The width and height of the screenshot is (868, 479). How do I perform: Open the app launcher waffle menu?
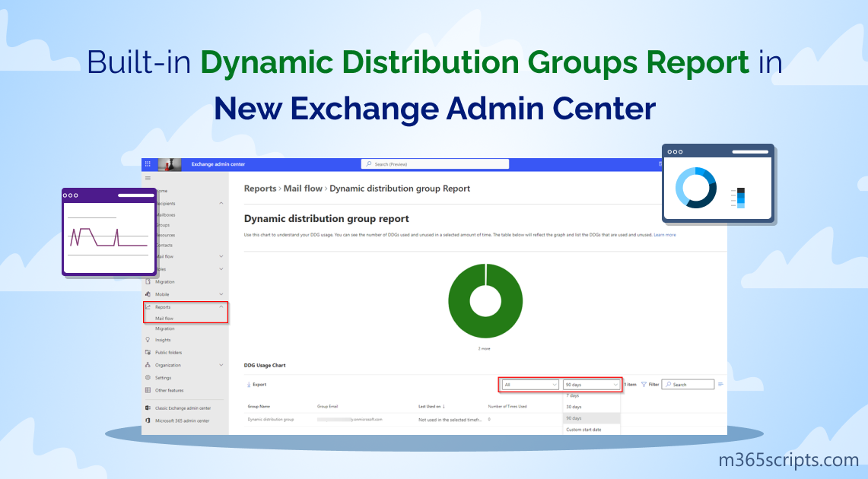tap(147, 163)
